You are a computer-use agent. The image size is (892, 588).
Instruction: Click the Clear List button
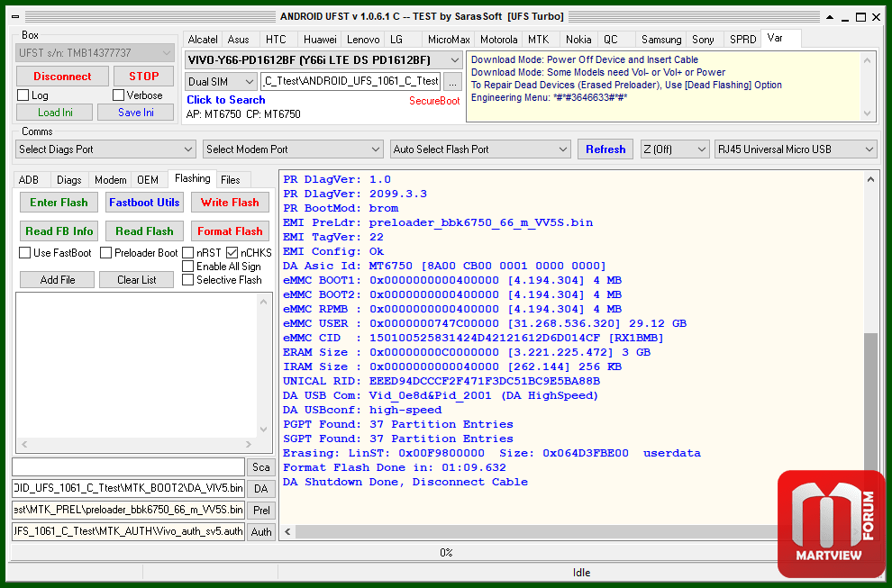tap(137, 280)
